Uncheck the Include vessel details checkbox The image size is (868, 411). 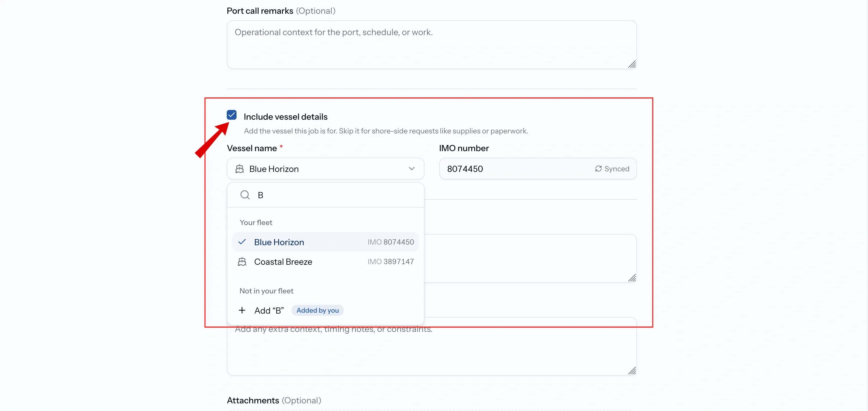[x=231, y=115]
